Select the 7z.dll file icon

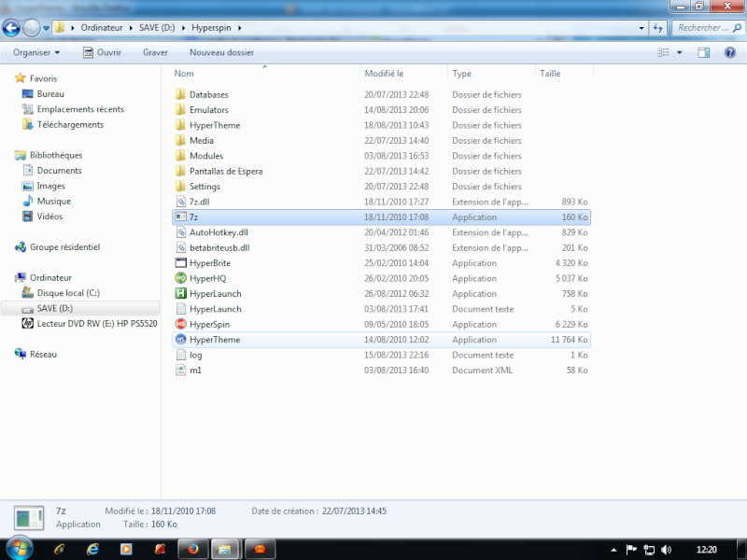coord(180,202)
